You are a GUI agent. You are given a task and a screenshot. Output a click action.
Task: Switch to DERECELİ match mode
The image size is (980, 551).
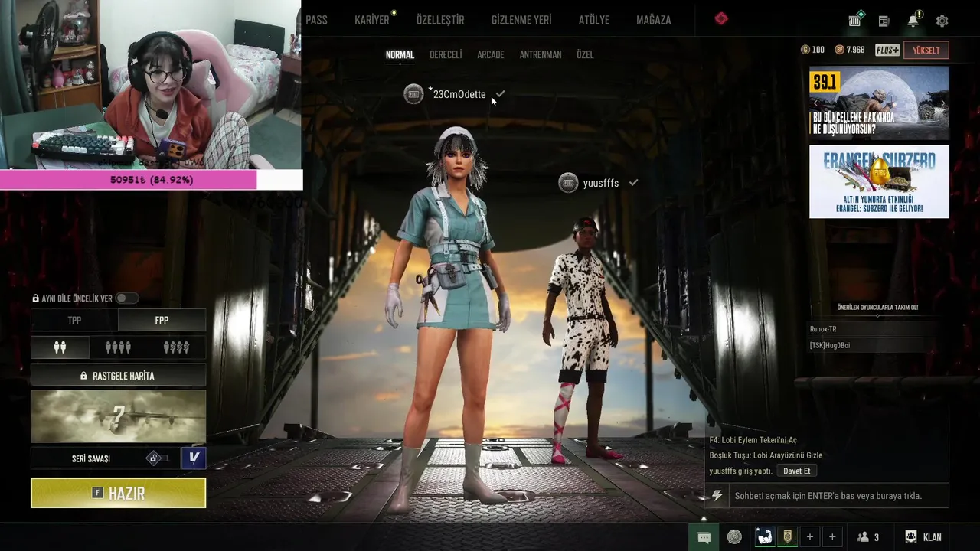pyautogui.click(x=446, y=55)
